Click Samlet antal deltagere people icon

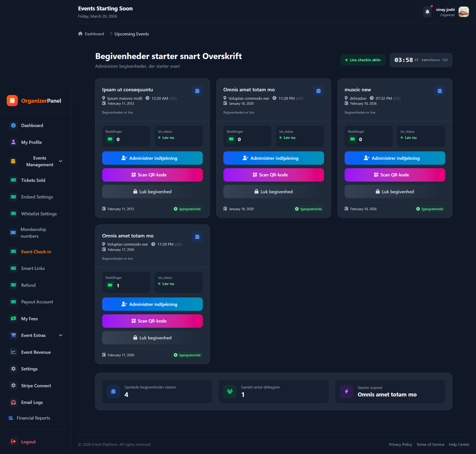click(230, 391)
